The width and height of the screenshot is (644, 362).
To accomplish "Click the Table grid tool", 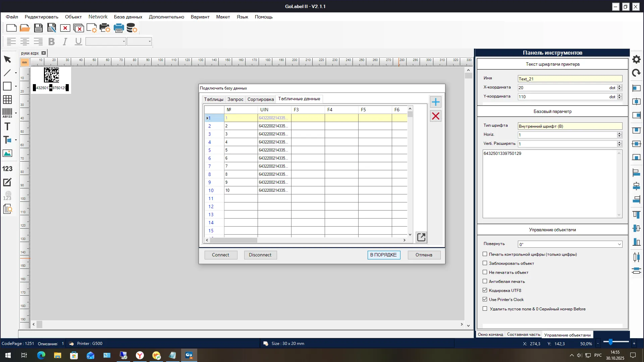I will (7, 100).
